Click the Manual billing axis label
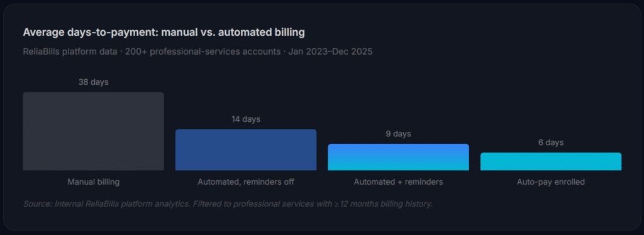The height and width of the screenshot is (235, 644). pyautogui.click(x=94, y=182)
